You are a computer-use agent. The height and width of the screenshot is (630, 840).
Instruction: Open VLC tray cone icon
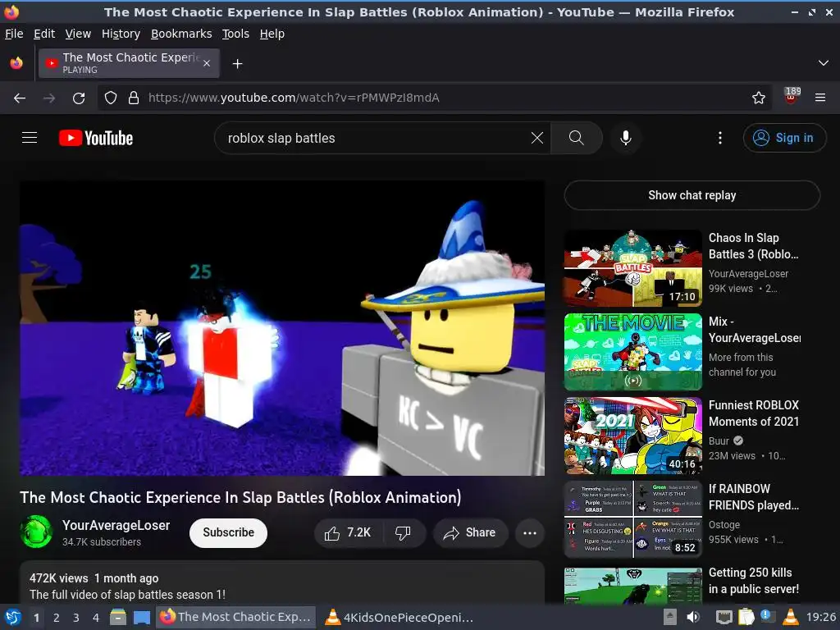[x=790, y=617]
